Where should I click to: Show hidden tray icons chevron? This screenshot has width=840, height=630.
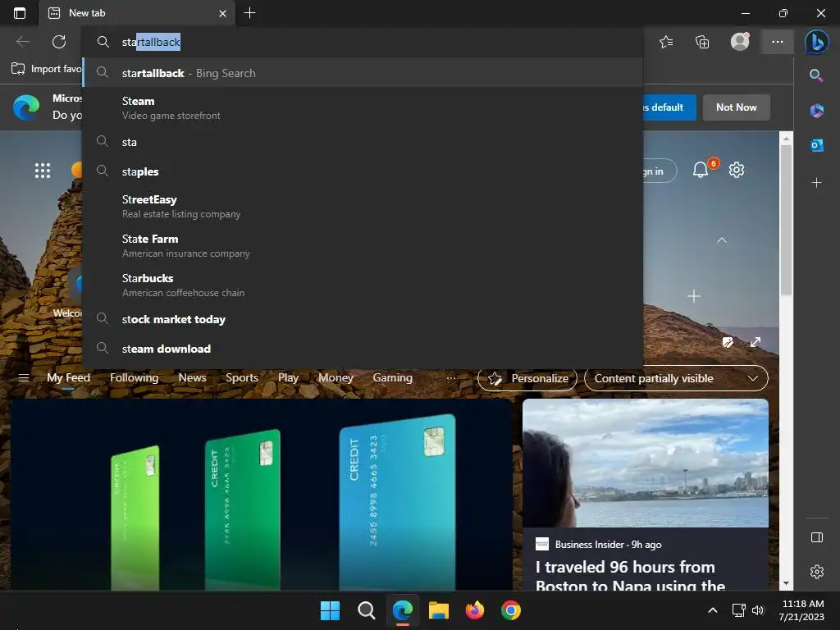pos(713,610)
